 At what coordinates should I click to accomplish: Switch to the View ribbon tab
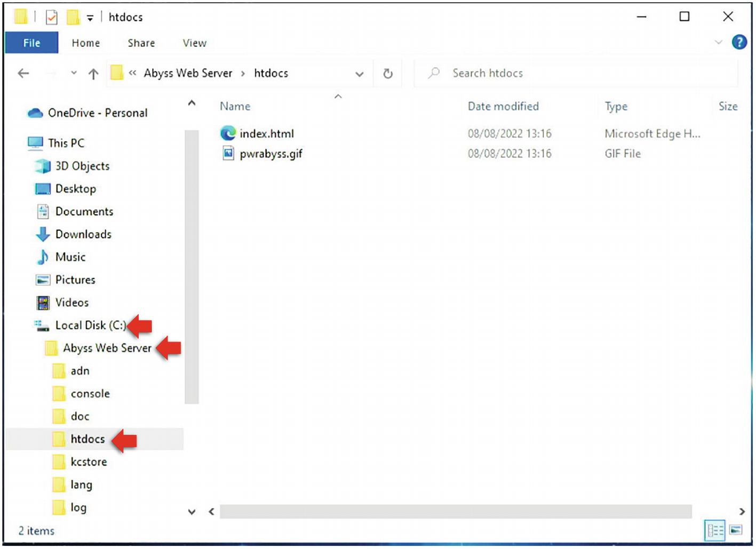pyautogui.click(x=194, y=43)
